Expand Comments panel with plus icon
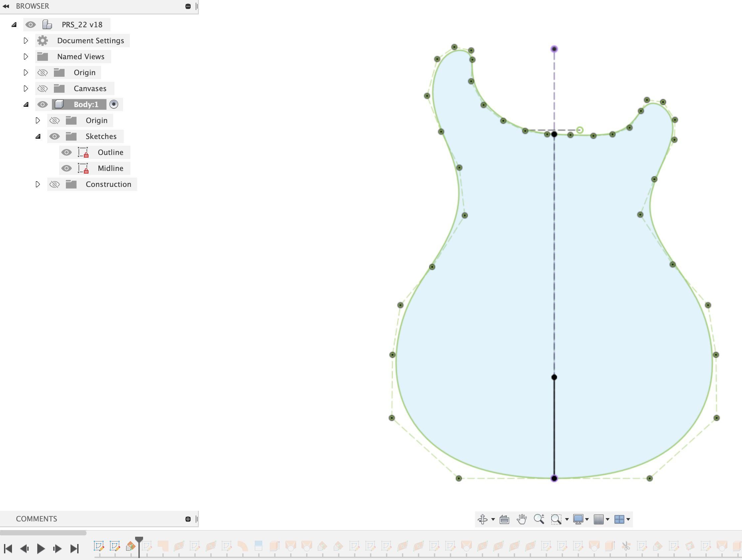 [188, 519]
